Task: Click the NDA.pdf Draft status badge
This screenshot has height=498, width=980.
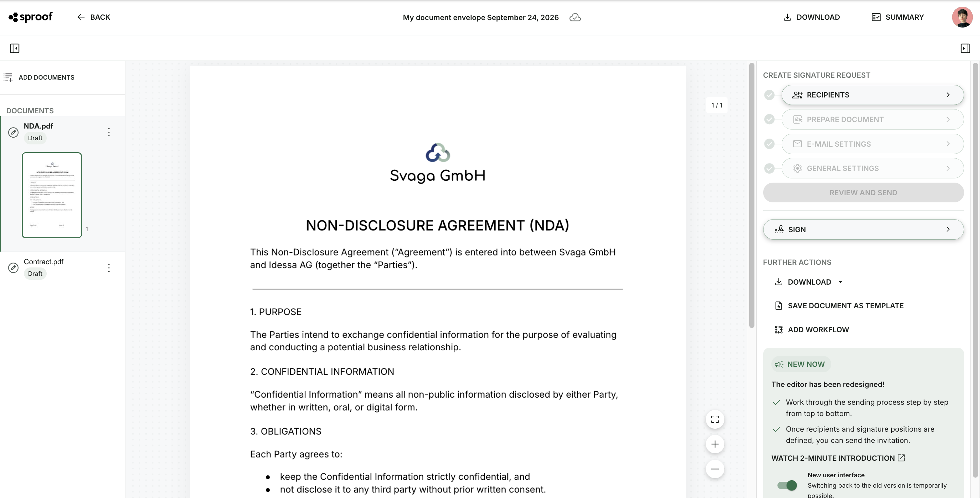Action: point(35,138)
